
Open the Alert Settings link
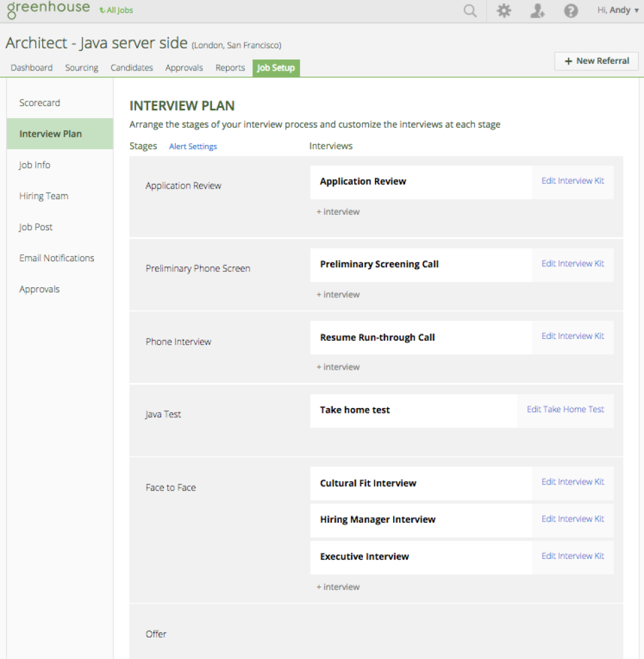pos(193,146)
